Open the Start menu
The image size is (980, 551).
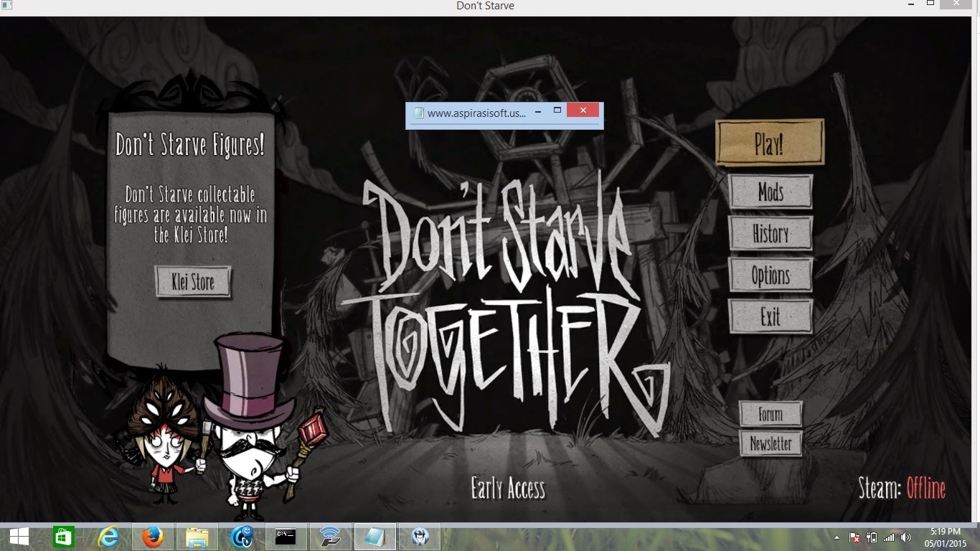[x=19, y=537]
